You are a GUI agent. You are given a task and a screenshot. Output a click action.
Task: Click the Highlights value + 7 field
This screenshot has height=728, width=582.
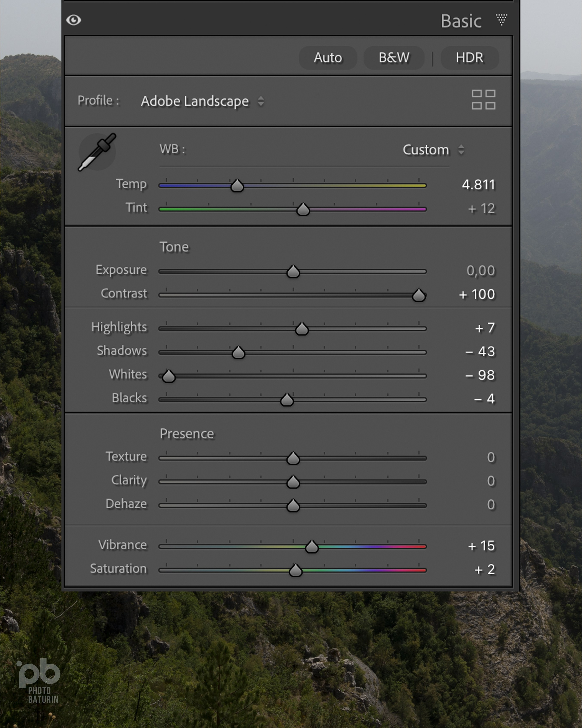pyautogui.click(x=485, y=328)
